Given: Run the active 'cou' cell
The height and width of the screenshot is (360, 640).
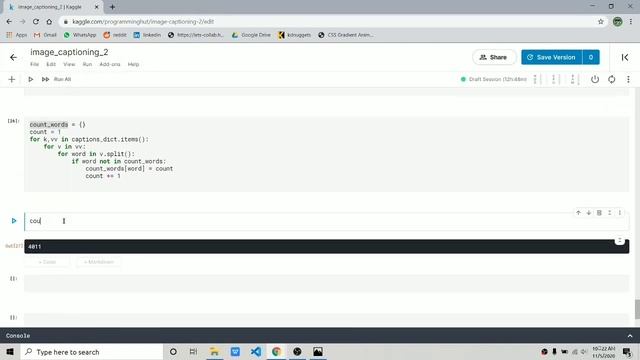Looking at the screenshot, I should pos(14,221).
